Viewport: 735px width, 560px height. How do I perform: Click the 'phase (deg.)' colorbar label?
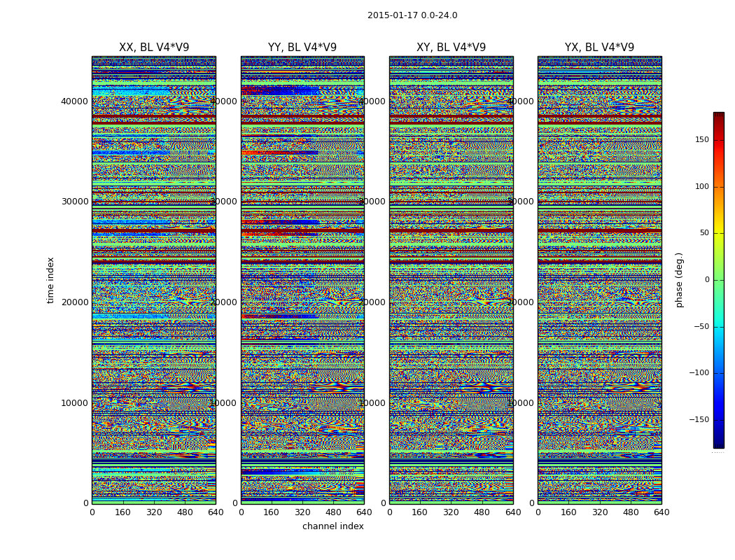click(x=679, y=280)
